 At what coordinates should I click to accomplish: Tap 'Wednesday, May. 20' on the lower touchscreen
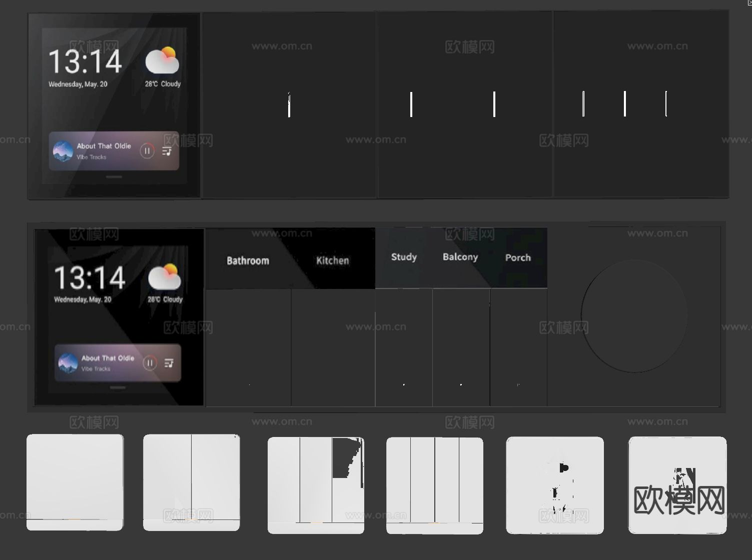[83, 299]
